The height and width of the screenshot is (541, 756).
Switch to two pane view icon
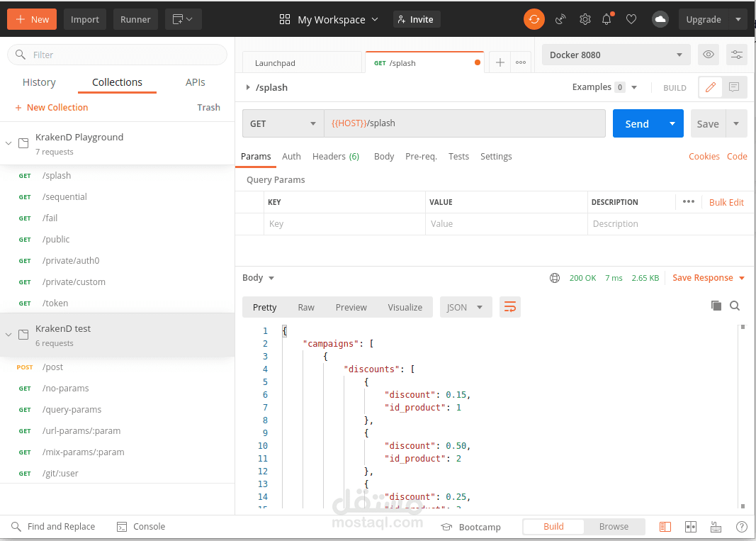(x=690, y=527)
